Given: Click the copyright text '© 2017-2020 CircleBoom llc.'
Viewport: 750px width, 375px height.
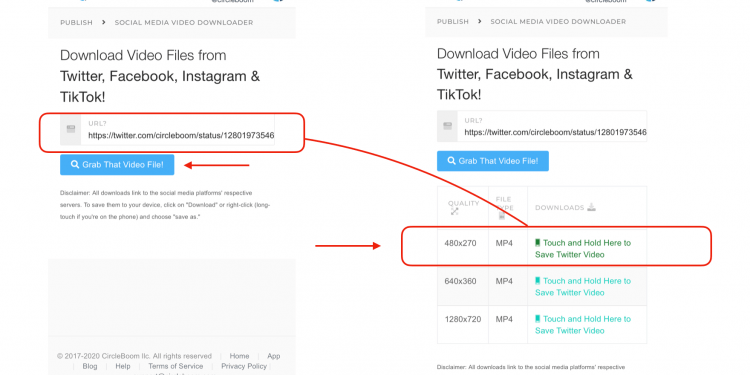Looking at the screenshot, I should (x=104, y=356).
